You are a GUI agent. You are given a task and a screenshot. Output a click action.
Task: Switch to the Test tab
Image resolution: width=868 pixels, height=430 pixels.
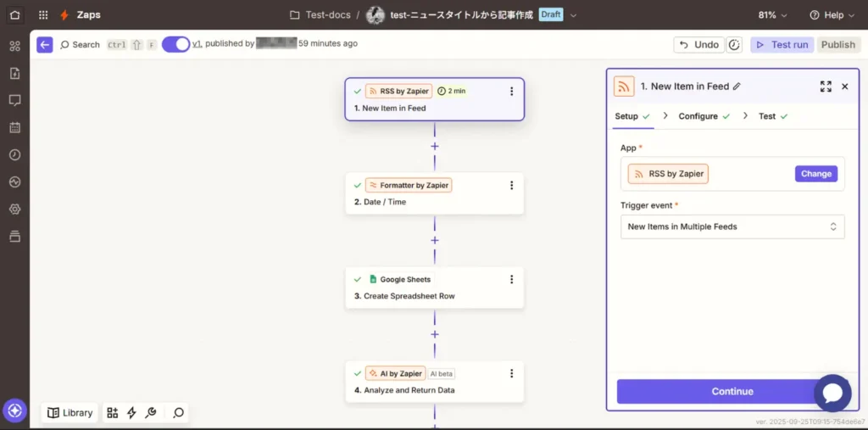tap(766, 116)
